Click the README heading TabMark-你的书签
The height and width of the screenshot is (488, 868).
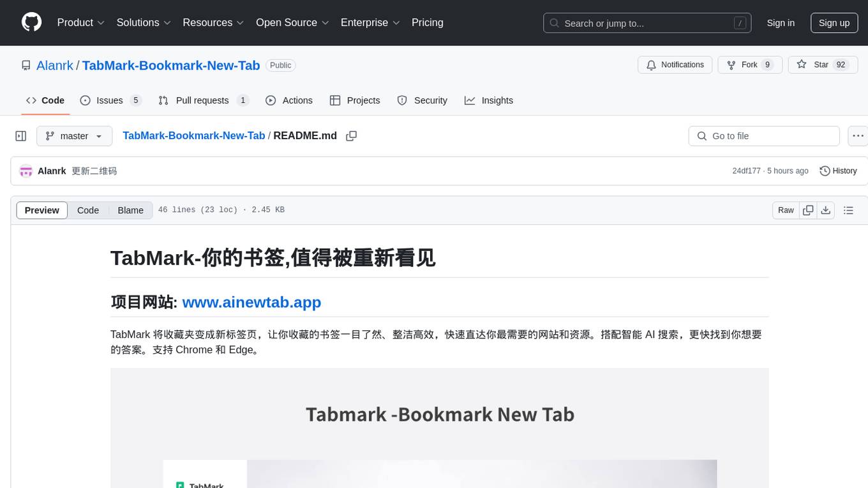(x=273, y=257)
